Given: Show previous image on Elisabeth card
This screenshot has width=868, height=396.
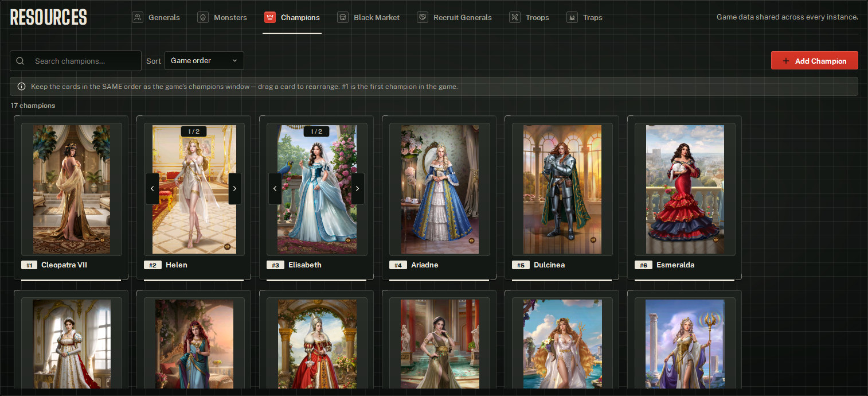Looking at the screenshot, I should (275, 189).
